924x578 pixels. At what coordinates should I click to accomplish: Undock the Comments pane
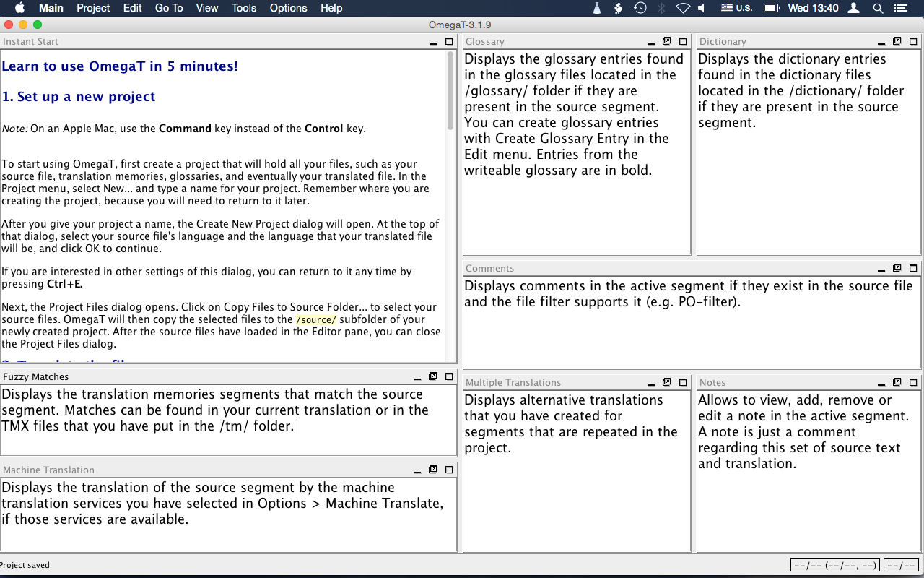(x=897, y=268)
